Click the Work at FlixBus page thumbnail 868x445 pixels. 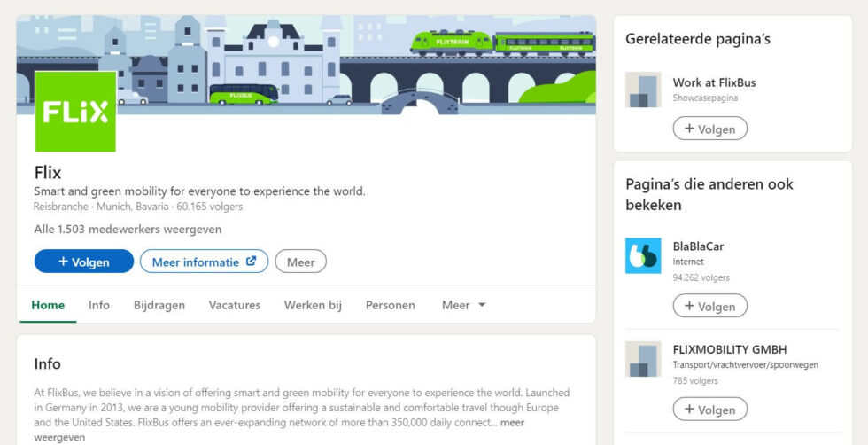[x=643, y=90]
